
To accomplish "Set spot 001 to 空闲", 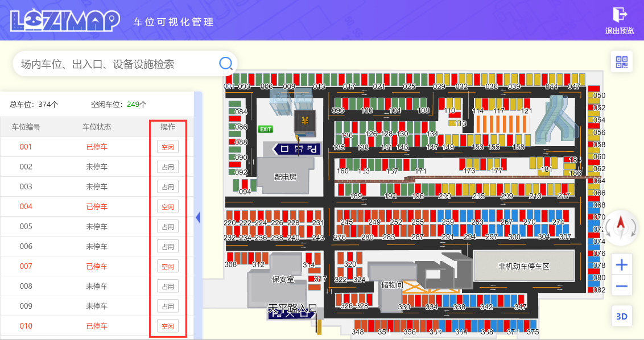I will [168, 147].
